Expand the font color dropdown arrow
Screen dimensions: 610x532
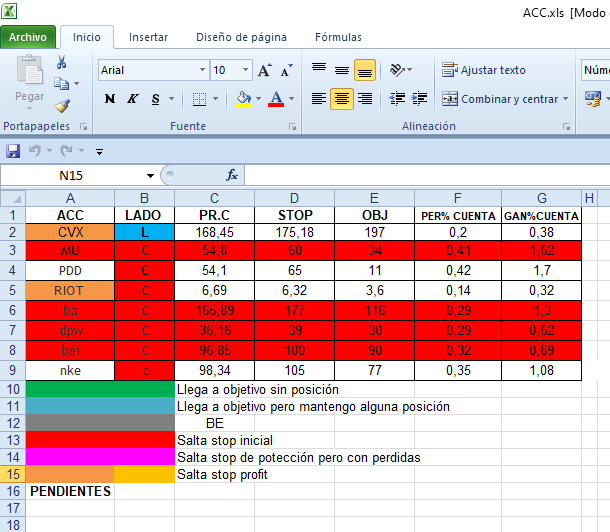[x=291, y=99]
